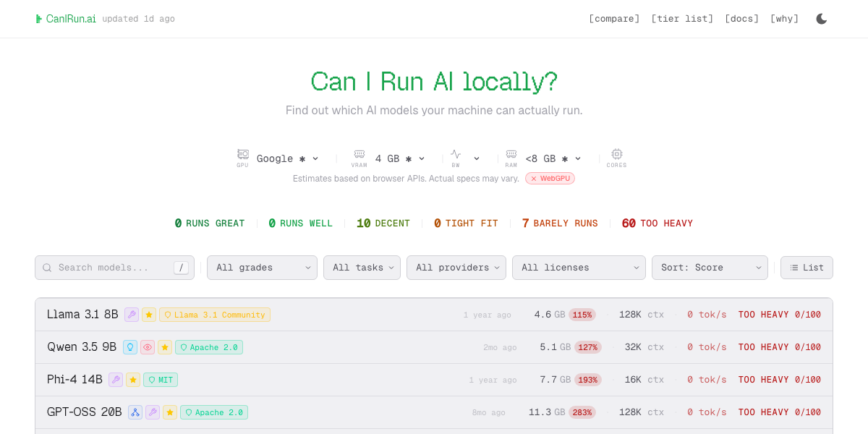Toggle dark mode with the moon icon
Viewport: 868px width, 434px height.
(x=821, y=18)
